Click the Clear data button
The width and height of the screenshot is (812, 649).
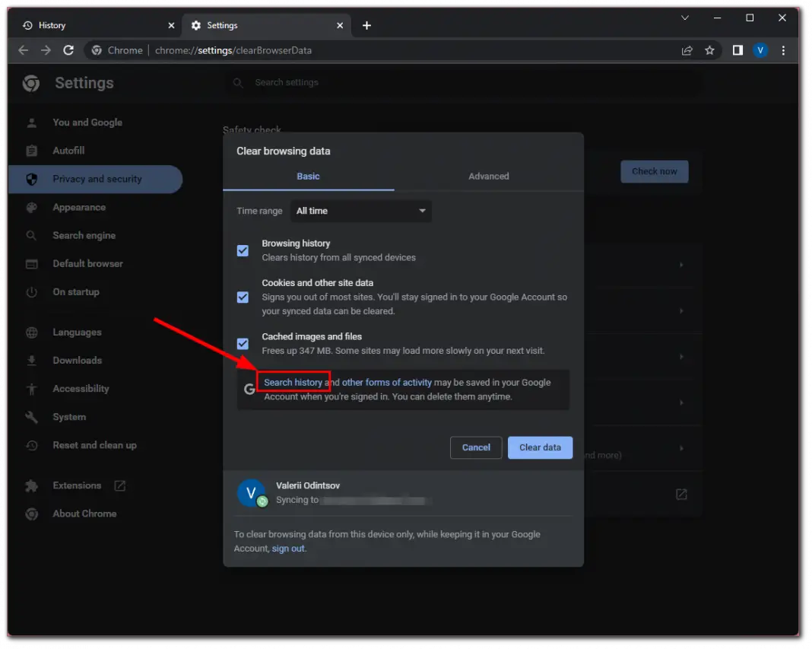[x=540, y=447]
